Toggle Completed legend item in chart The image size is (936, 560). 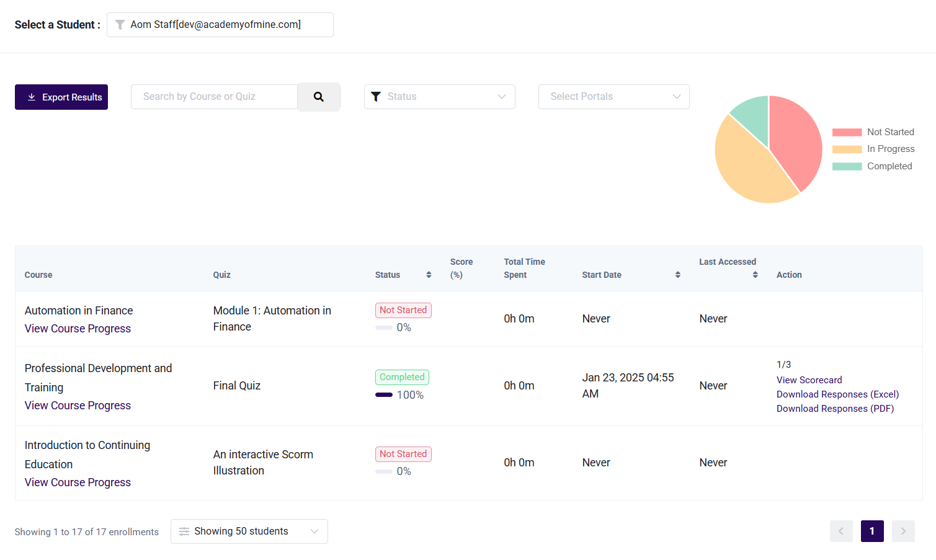click(x=873, y=166)
